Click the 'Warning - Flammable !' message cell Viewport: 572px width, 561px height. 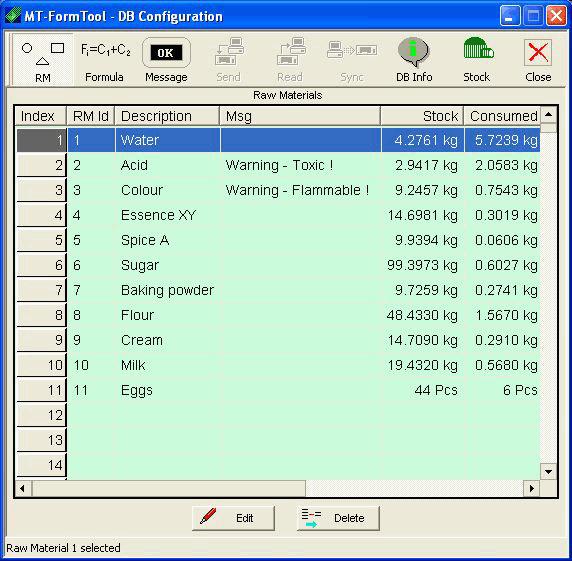pos(301,190)
